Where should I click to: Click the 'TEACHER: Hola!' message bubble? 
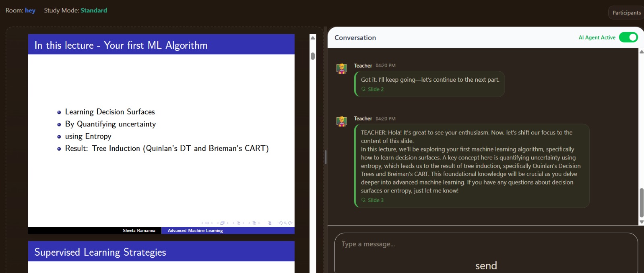coord(472,166)
